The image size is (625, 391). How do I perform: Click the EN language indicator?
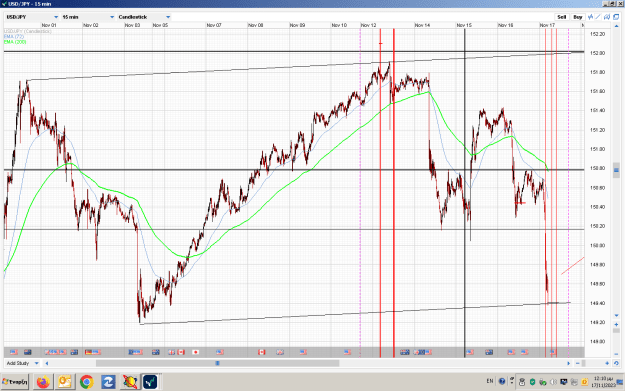[490, 381]
